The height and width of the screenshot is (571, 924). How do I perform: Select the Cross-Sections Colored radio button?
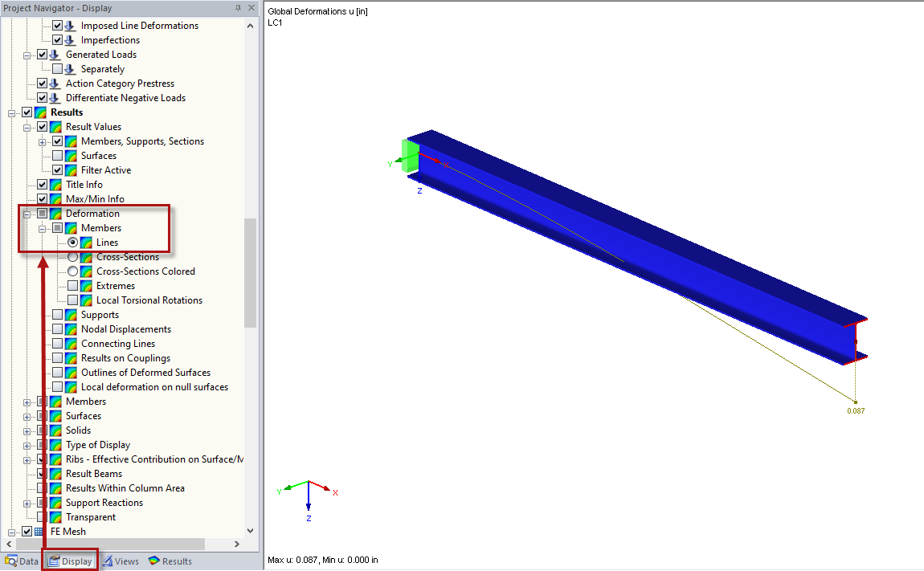(72, 271)
